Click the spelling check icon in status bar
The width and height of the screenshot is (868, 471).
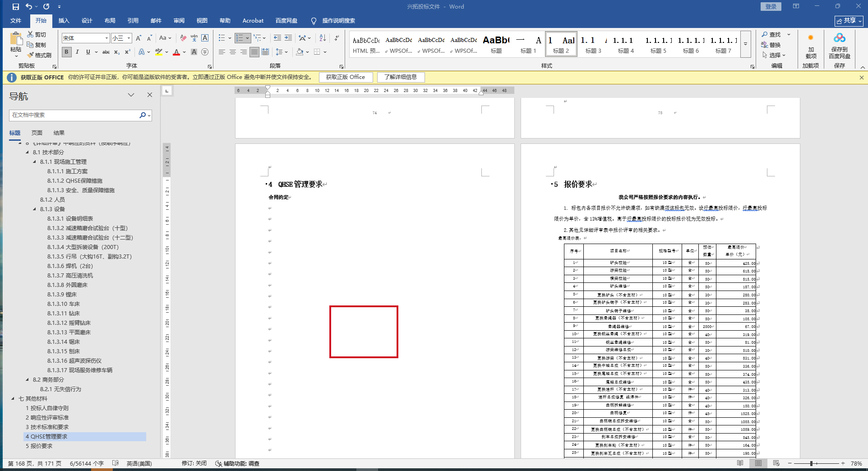[x=115, y=463]
